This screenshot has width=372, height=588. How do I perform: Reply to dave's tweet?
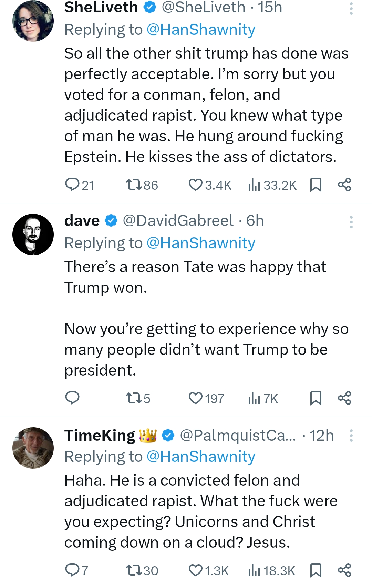(72, 398)
